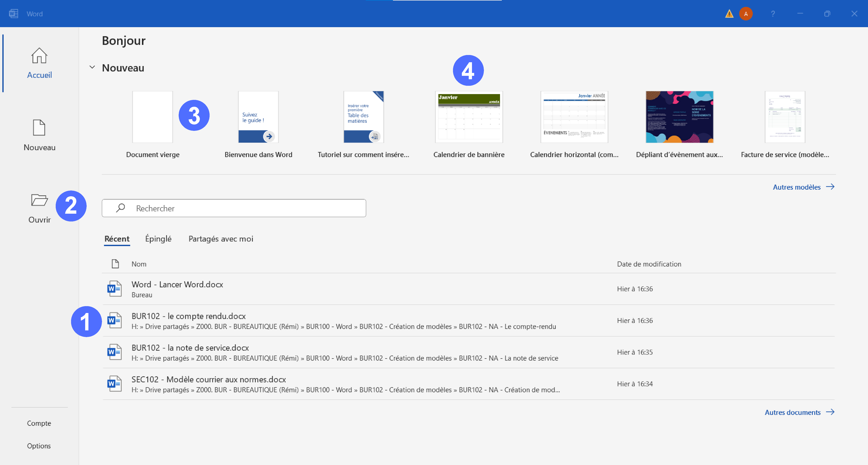The image size is (868, 465).
Task: Open Compte in the sidebar
Action: 39,423
